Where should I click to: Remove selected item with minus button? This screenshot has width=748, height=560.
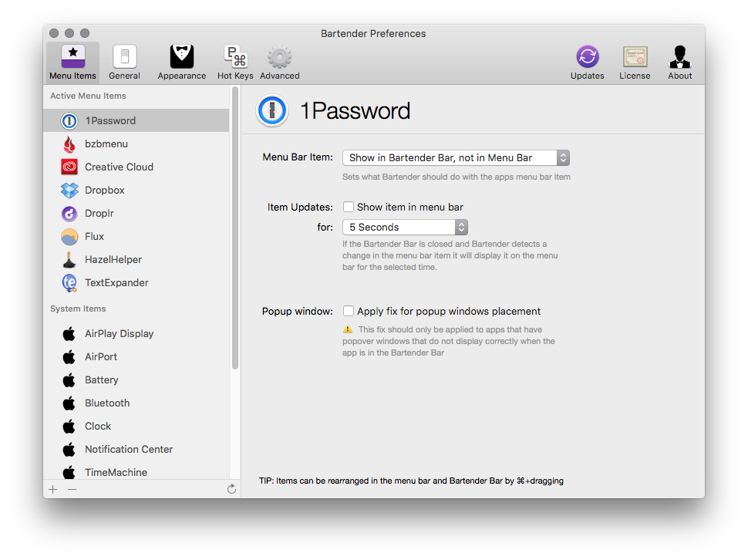[x=72, y=489]
